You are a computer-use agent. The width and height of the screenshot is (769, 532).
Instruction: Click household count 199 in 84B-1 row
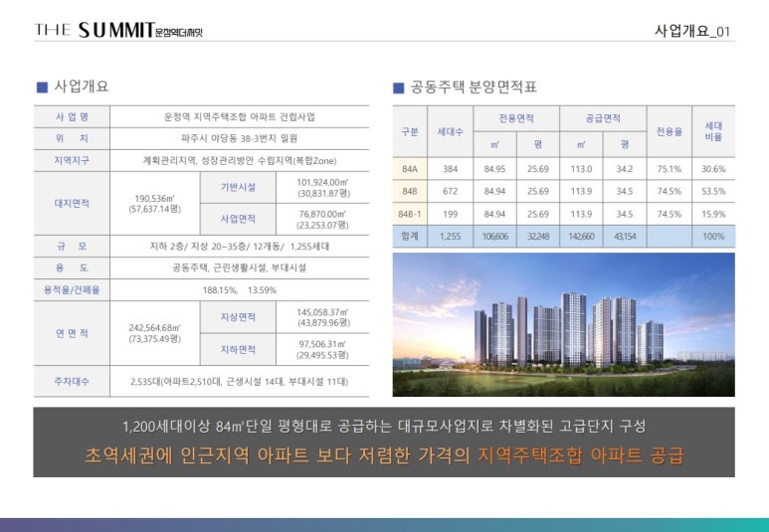(451, 214)
